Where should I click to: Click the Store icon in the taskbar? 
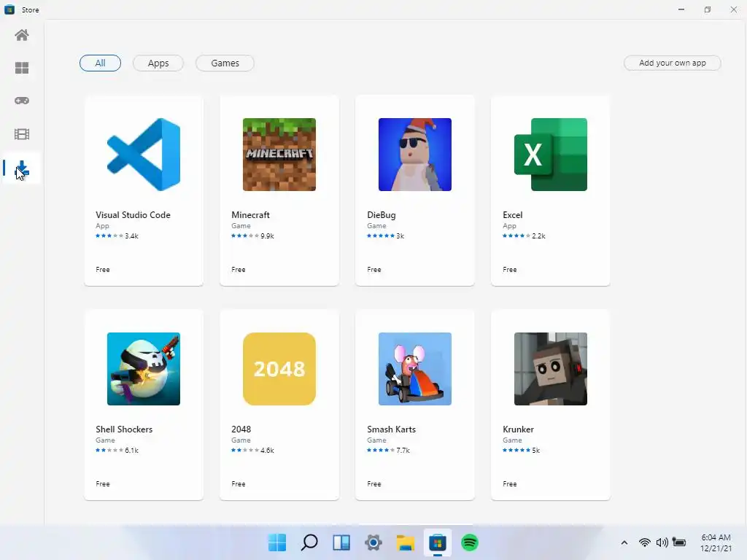pos(438,542)
